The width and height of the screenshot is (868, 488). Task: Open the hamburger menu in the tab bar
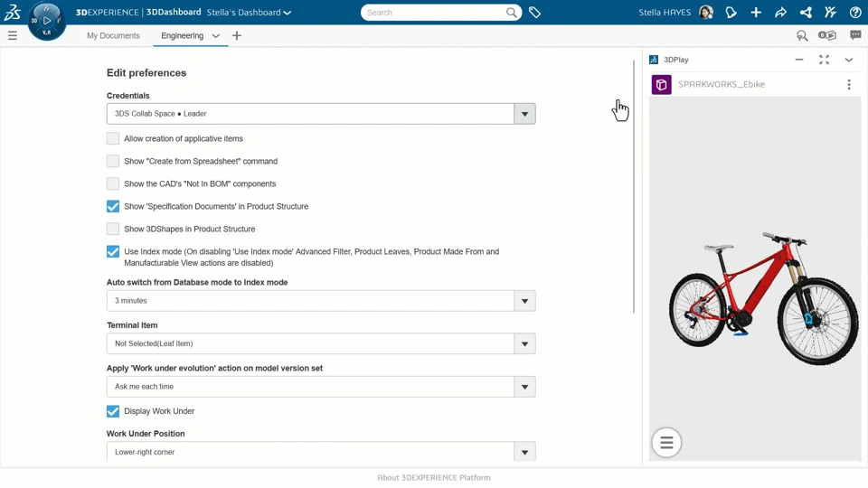12,35
